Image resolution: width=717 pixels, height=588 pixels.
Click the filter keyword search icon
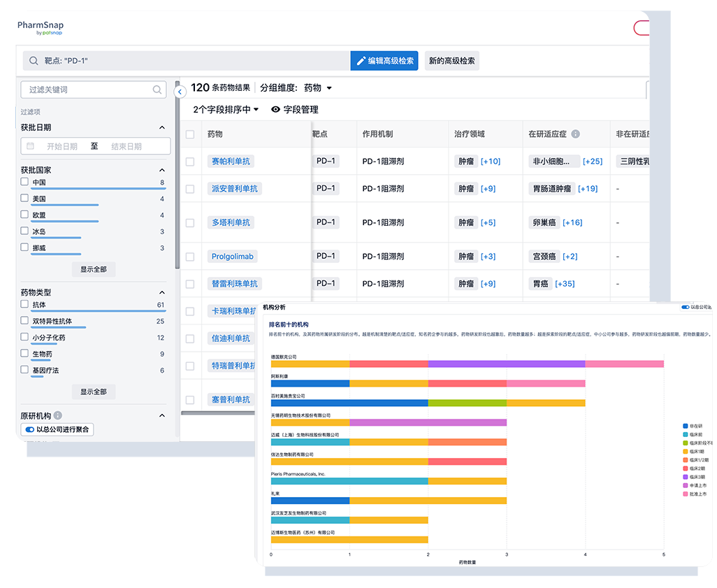pos(157,89)
